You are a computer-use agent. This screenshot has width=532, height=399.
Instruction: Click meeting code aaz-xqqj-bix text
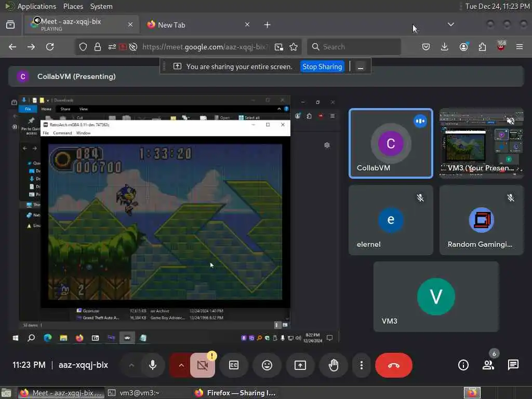[x=83, y=365]
